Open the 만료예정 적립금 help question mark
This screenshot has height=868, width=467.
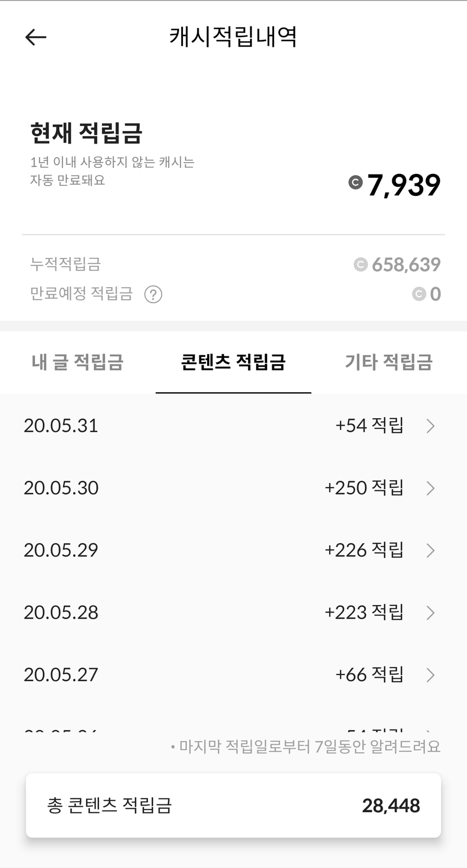(153, 294)
